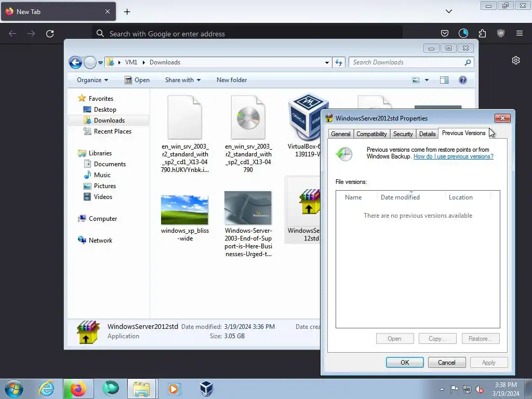532x399 pixels.
Task: Open the recent pages dropdown arrow
Action: (x=100, y=63)
